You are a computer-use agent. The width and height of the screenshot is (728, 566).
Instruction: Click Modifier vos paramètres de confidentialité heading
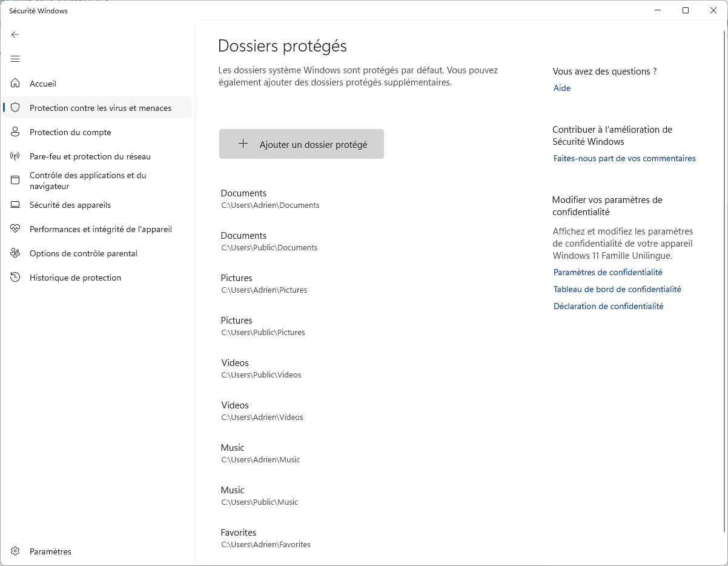pos(607,206)
